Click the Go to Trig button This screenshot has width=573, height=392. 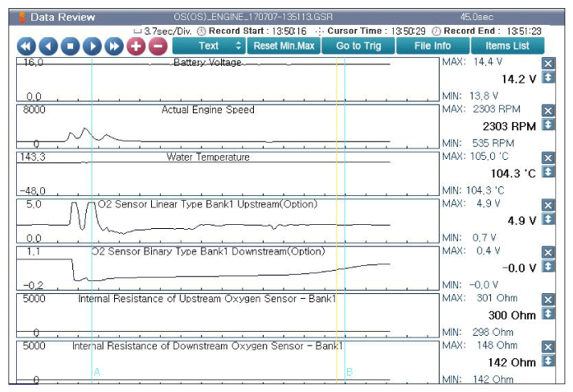(358, 46)
